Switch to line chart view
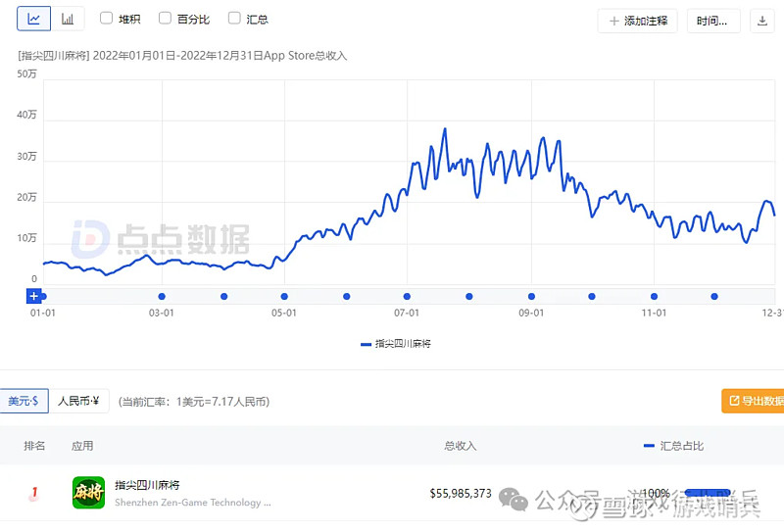The height and width of the screenshot is (532, 784). click(x=33, y=19)
